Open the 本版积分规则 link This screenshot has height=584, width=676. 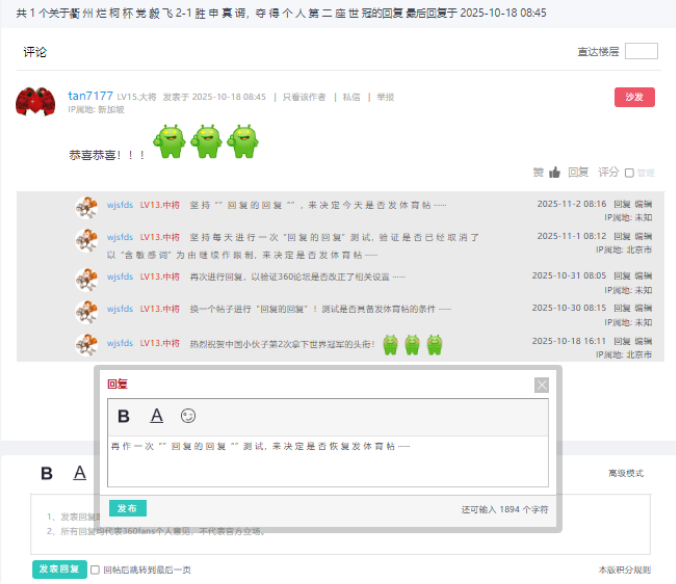point(625,569)
